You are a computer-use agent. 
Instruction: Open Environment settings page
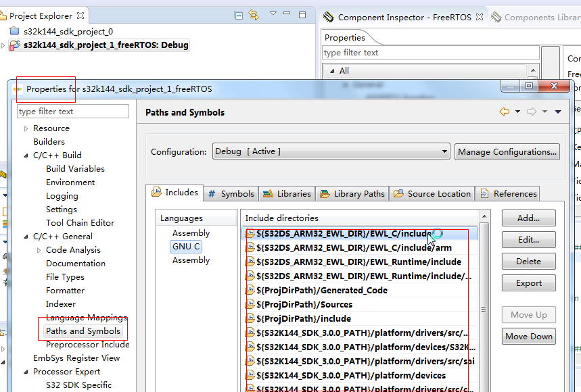tap(70, 182)
